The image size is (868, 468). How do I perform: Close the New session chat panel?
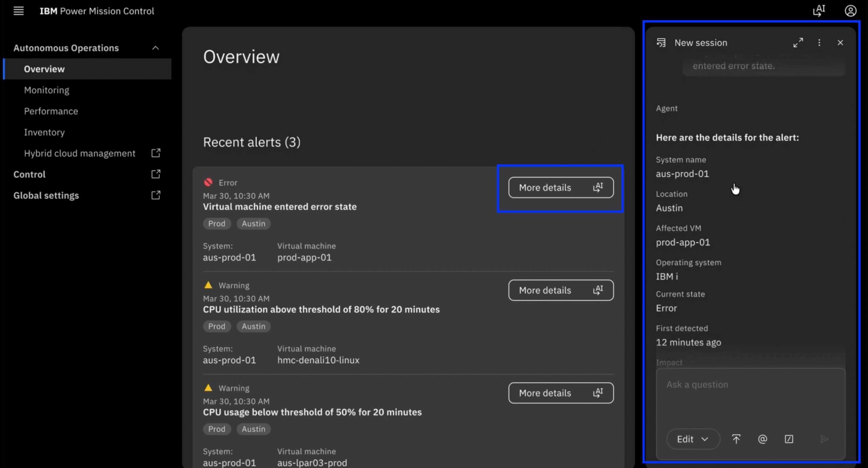click(840, 43)
